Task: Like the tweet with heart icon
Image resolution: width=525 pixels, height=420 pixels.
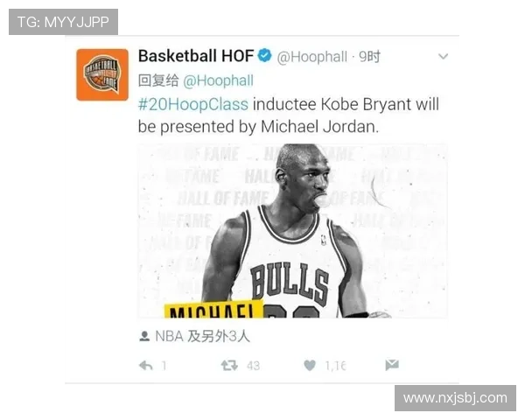Action: pyautogui.click(x=310, y=365)
